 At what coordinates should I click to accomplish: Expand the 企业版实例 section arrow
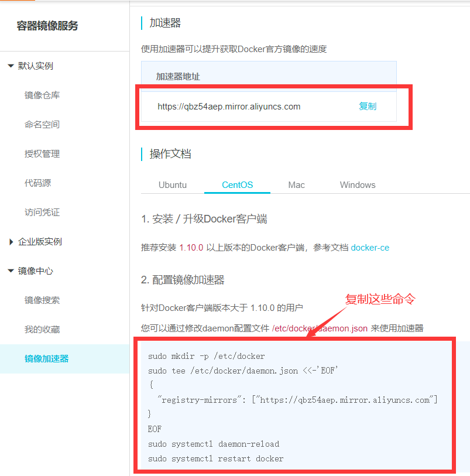11,242
